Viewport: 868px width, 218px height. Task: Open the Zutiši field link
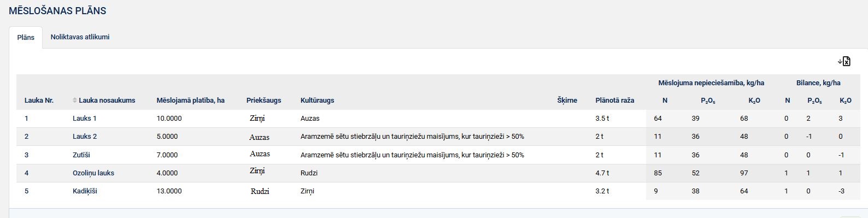82,155
